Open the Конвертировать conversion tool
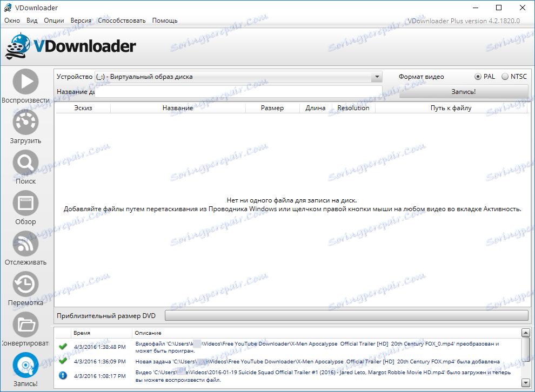 pos(25,325)
